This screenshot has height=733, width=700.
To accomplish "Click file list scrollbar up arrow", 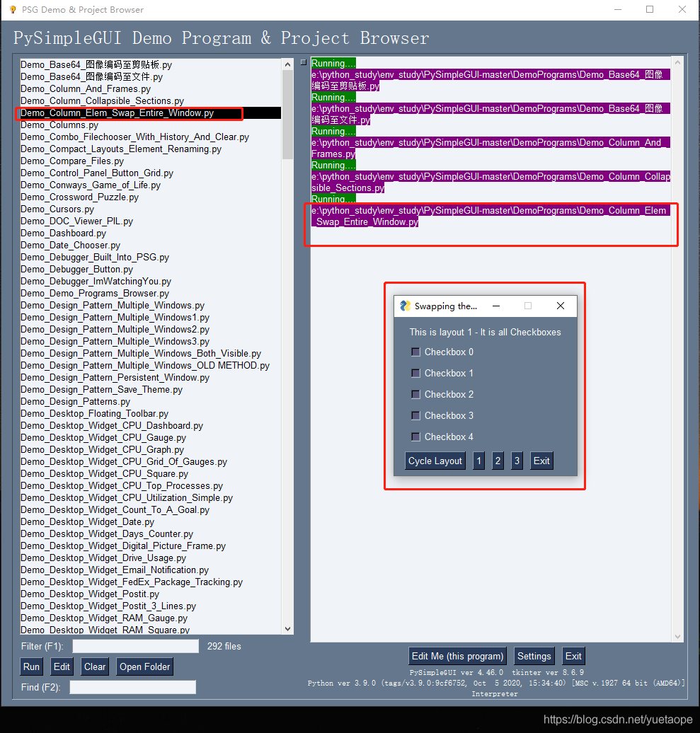I will pos(287,64).
